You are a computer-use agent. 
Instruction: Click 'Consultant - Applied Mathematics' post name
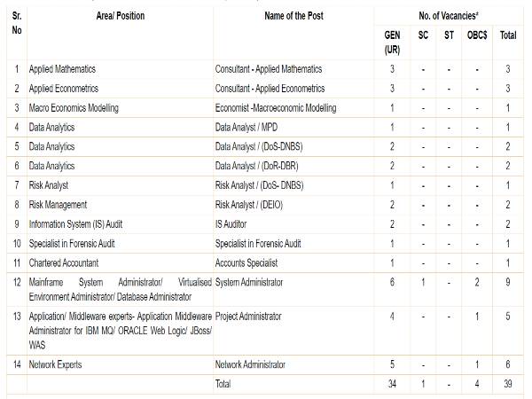268,69
